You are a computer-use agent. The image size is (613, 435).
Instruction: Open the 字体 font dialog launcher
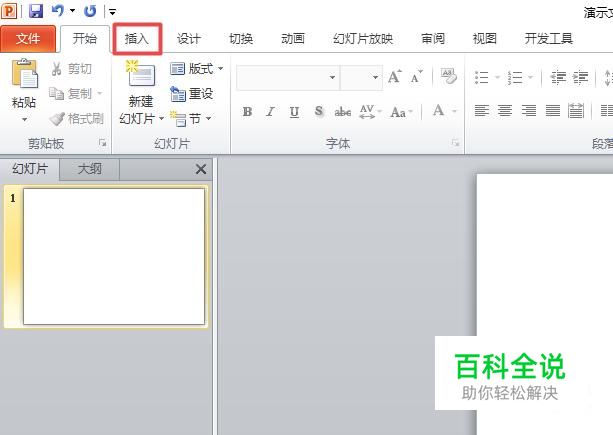tap(455, 143)
